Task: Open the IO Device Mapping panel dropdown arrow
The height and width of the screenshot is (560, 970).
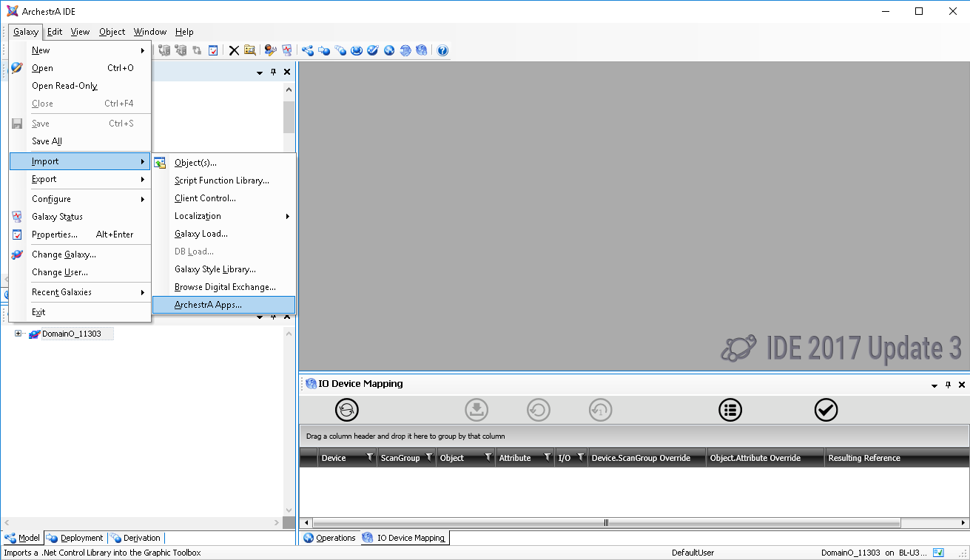Action: (934, 385)
